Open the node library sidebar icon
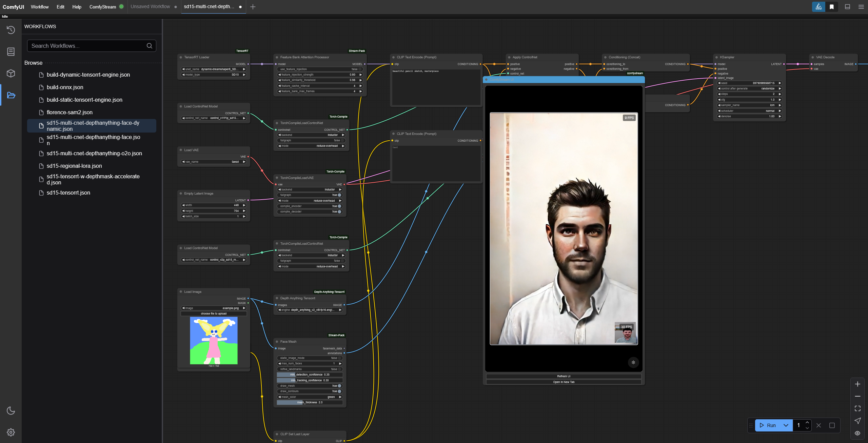The height and width of the screenshot is (443, 868). coord(11,52)
